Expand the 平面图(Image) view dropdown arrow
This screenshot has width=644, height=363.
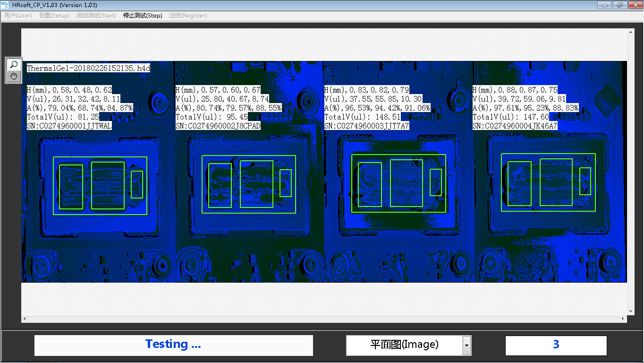tap(466, 346)
